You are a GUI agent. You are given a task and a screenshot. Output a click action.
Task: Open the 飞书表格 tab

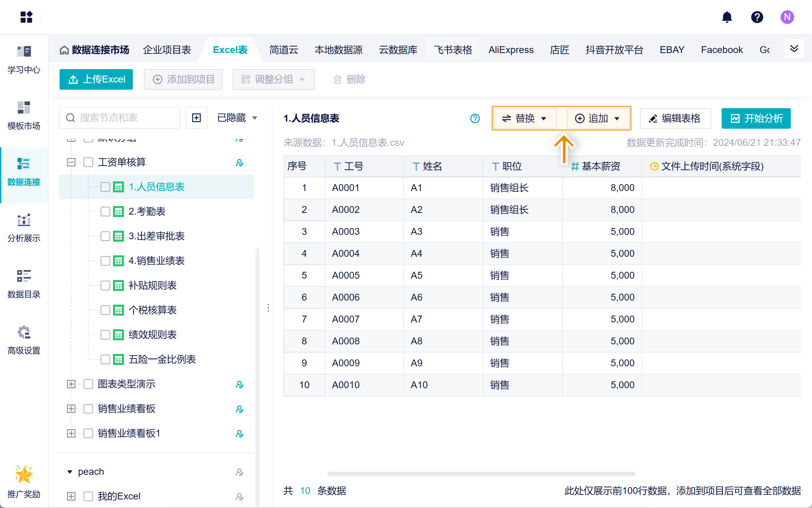(x=453, y=50)
